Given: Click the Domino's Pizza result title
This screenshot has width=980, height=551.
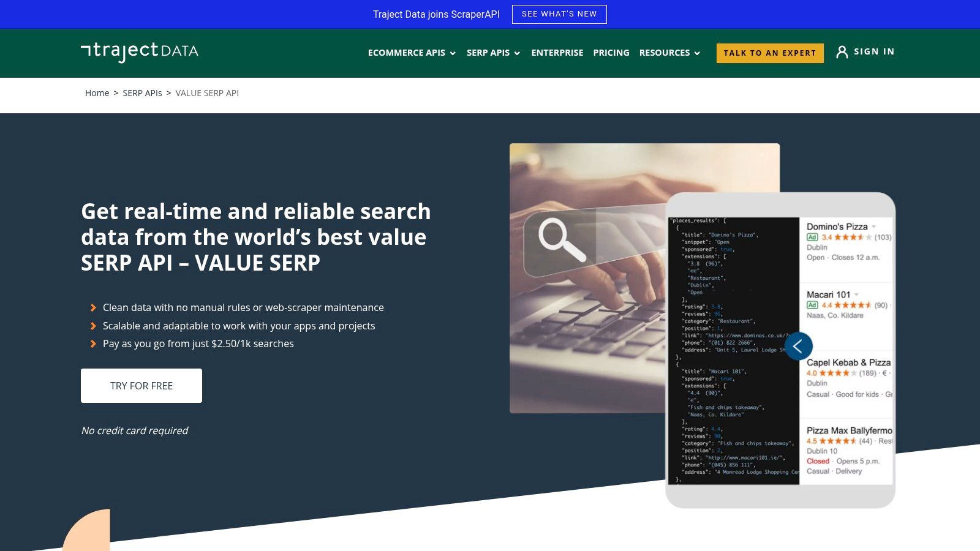Looking at the screenshot, I should coord(837,227).
